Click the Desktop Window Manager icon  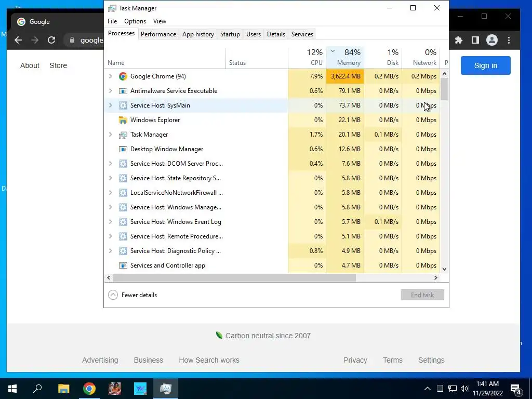click(x=123, y=149)
